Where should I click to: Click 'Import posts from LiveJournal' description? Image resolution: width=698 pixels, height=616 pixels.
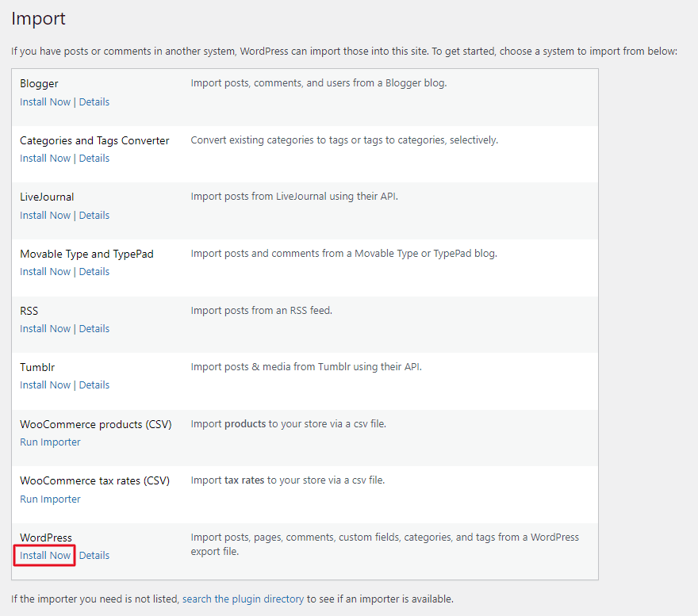[x=294, y=197]
